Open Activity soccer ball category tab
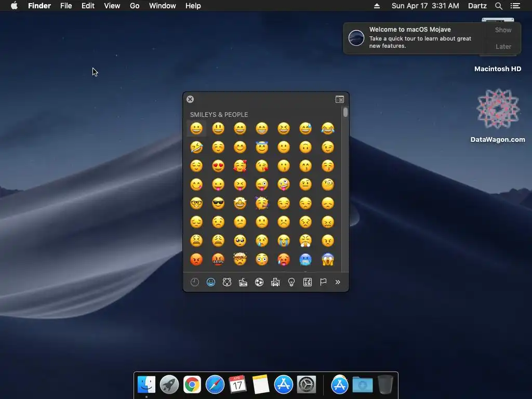This screenshot has width=532, height=399. point(259,282)
